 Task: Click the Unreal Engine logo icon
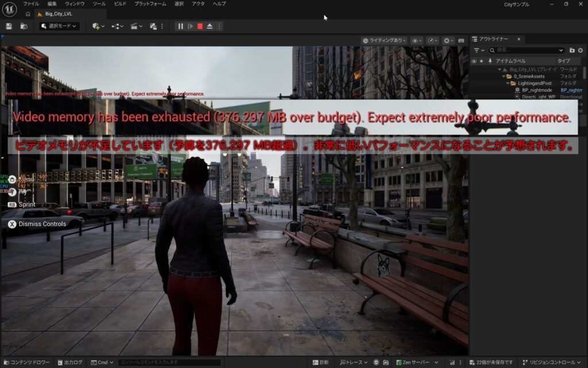(9, 9)
